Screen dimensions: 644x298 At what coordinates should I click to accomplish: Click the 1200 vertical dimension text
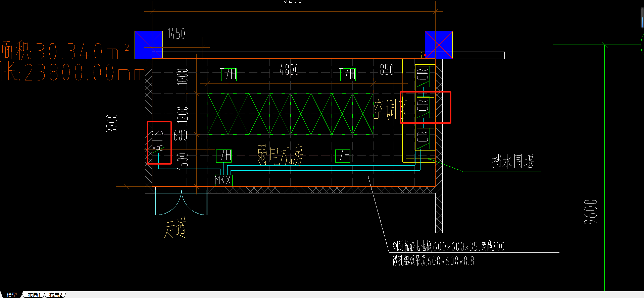(182, 115)
